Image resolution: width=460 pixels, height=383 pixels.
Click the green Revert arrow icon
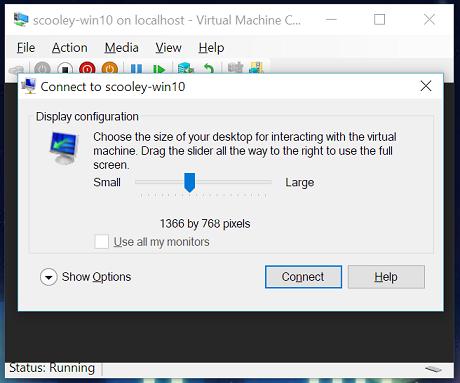tap(209, 68)
